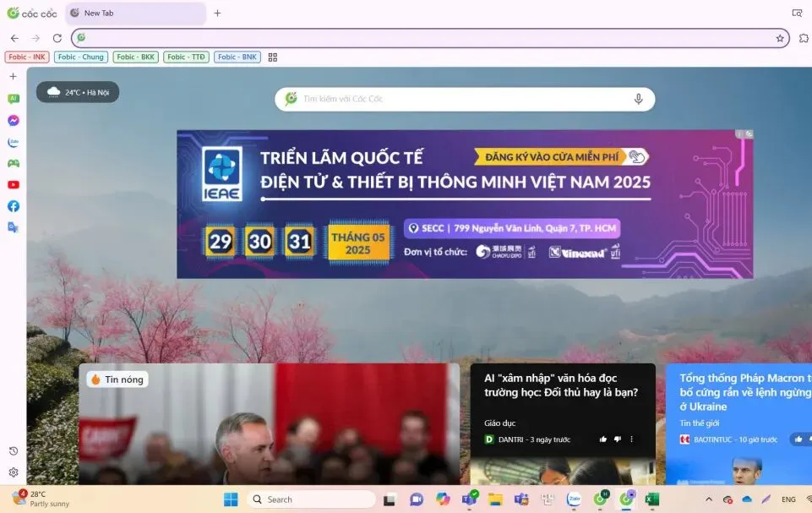This screenshot has height=513, width=812.
Task: Open the Fobic - BKK bookmark
Action: 136,57
